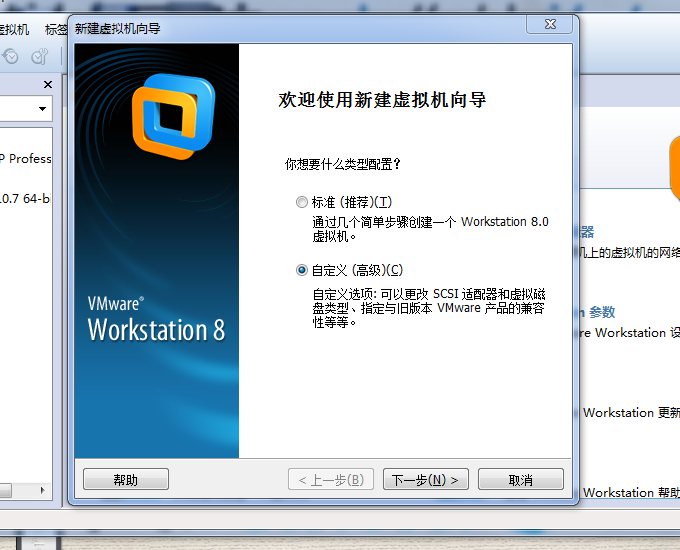Select the '0.7 64-b' virtual machine entry
This screenshot has width=680, height=550.
point(26,199)
